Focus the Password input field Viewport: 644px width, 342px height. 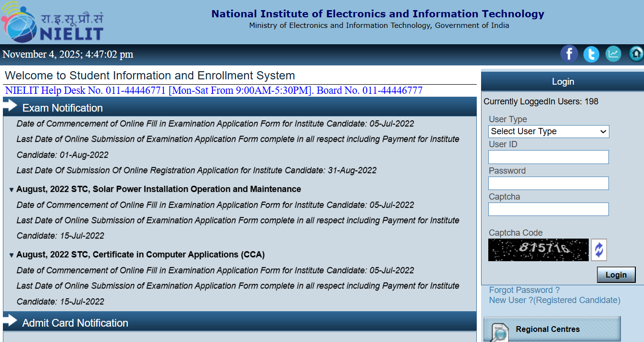(548, 183)
